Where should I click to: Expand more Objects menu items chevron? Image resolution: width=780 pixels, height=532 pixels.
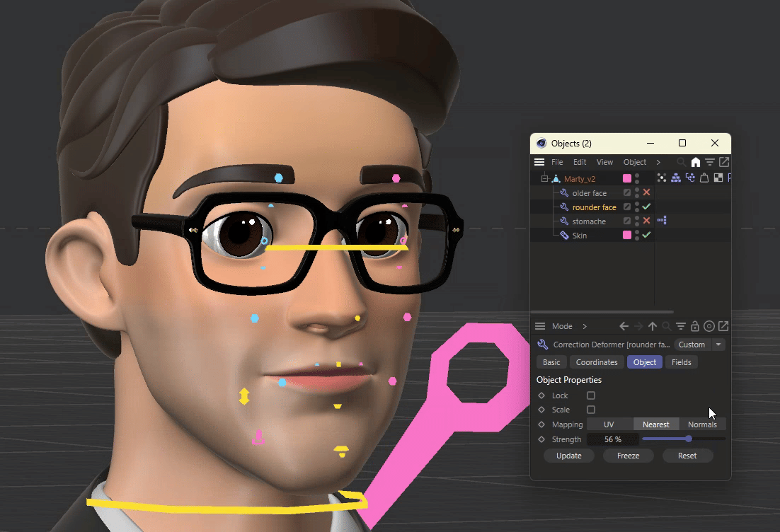[658, 162]
